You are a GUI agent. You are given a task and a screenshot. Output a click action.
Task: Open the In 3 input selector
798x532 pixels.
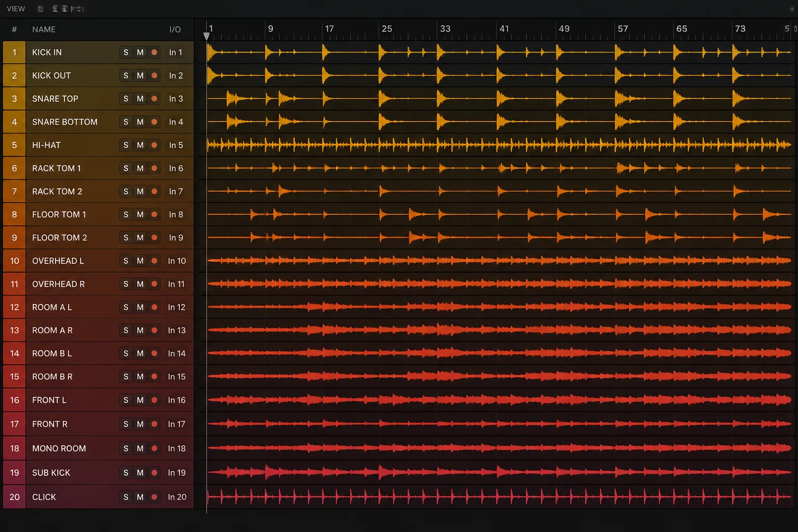(176, 99)
